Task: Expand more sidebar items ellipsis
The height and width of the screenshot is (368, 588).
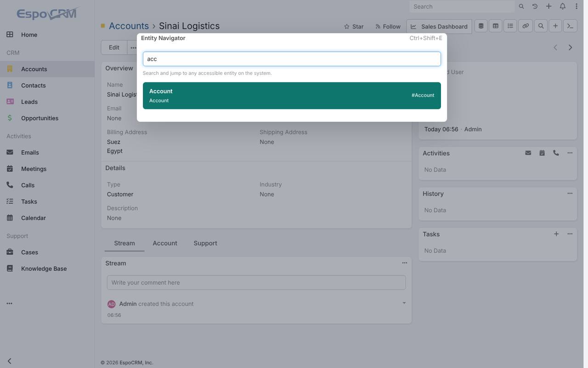Action: coord(10,304)
